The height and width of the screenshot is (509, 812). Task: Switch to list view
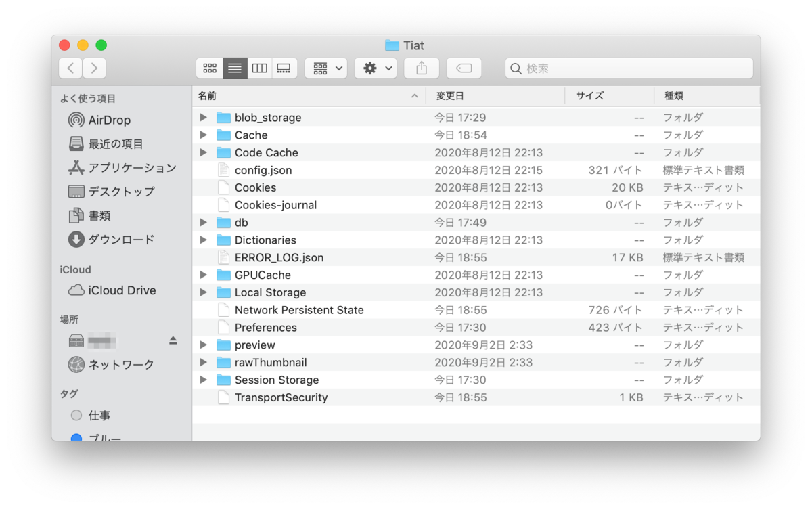point(235,68)
